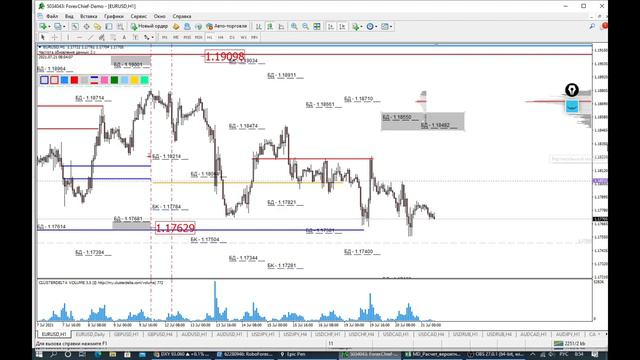Expand the templates dropdown arrow
640x360 pixels.
(391, 27)
